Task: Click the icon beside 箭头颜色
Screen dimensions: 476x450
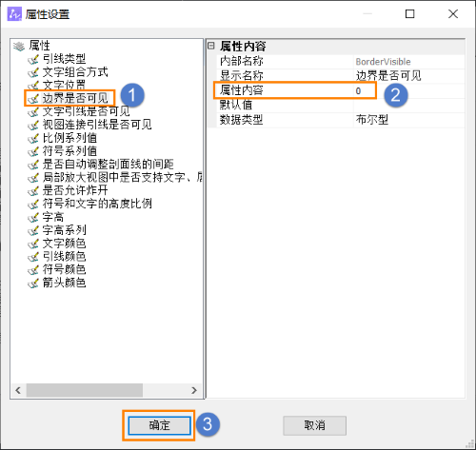Action: [x=33, y=283]
